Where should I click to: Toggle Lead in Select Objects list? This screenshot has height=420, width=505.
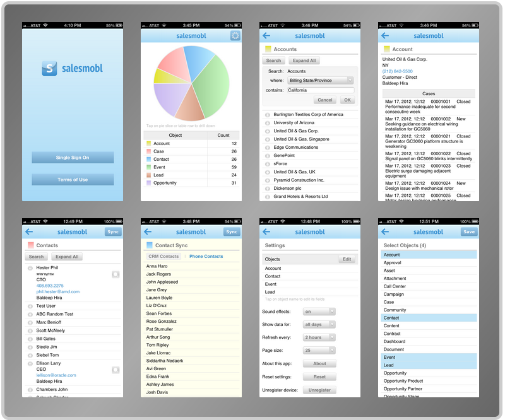click(x=429, y=365)
